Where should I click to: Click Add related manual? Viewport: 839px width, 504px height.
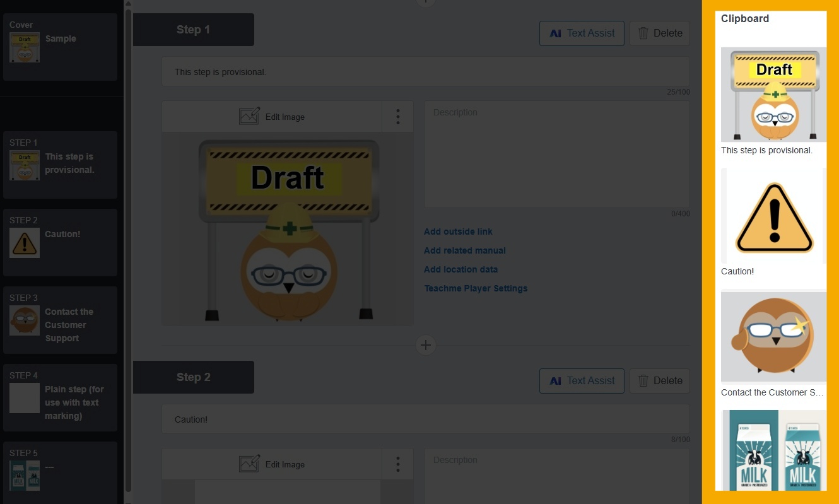coord(465,250)
